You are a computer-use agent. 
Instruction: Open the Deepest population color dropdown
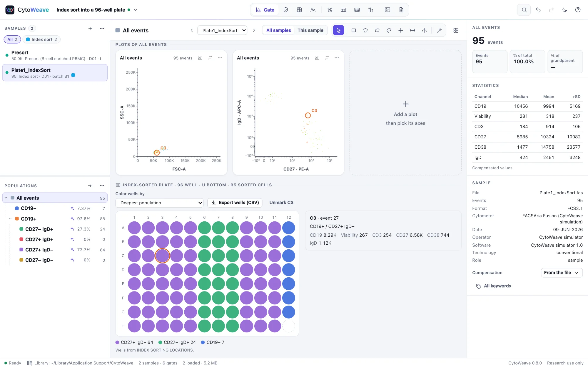click(159, 203)
